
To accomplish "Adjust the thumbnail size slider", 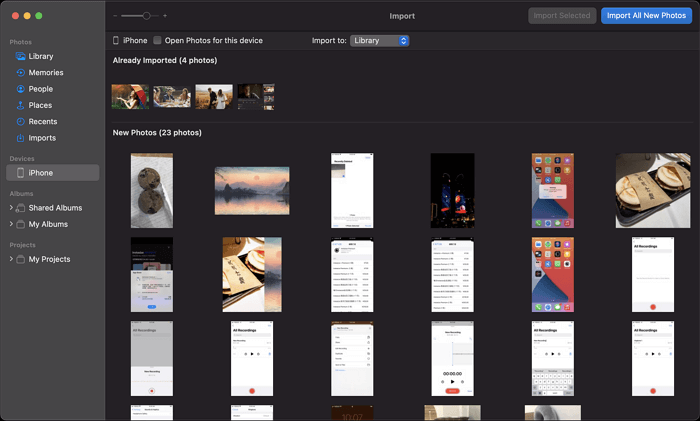I will coord(147,16).
